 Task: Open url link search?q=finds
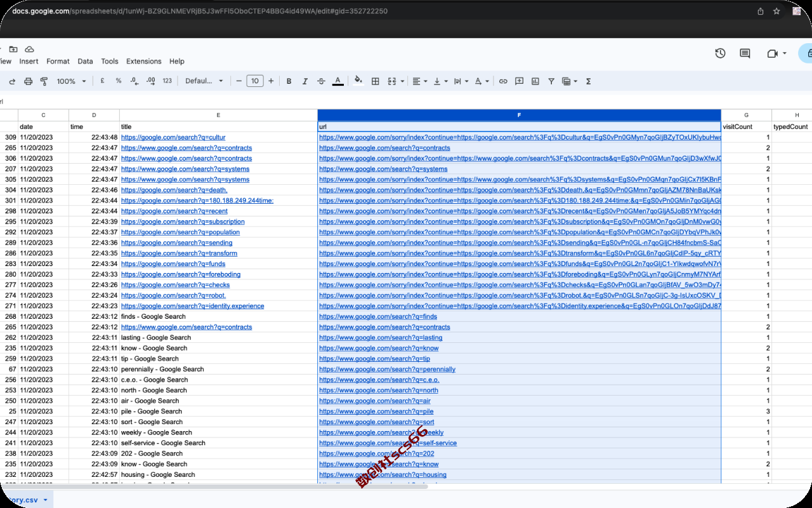pyautogui.click(x=378, y=317)
